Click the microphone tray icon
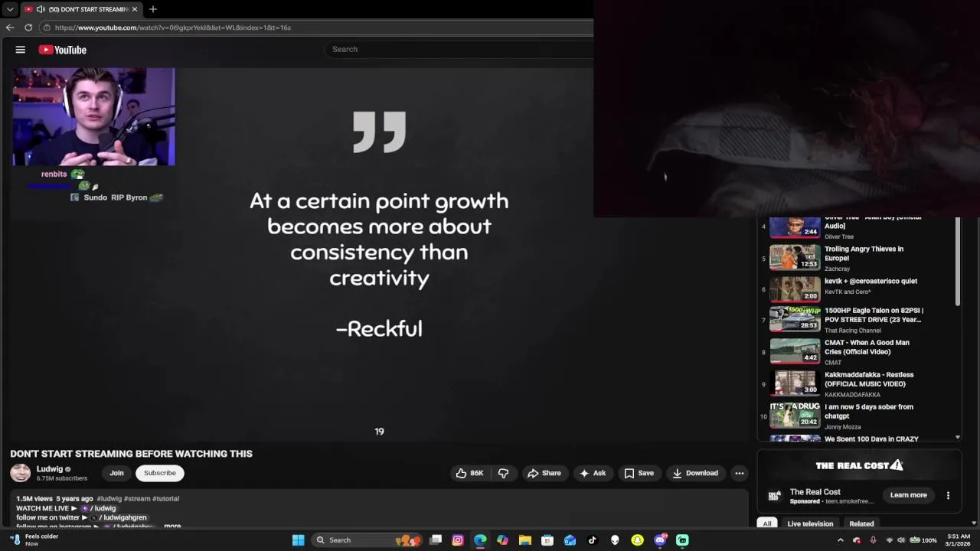980x551 pixels. pos(873,540)
